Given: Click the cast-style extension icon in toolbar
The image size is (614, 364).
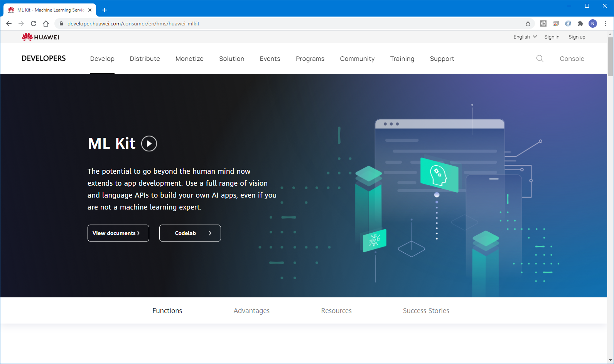Looking at the screenshot, I should point(556,23).
